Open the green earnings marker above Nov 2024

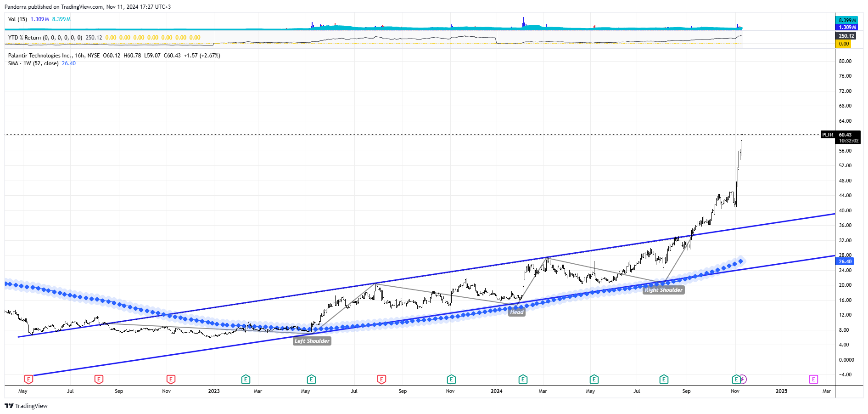tap(736, 379)
